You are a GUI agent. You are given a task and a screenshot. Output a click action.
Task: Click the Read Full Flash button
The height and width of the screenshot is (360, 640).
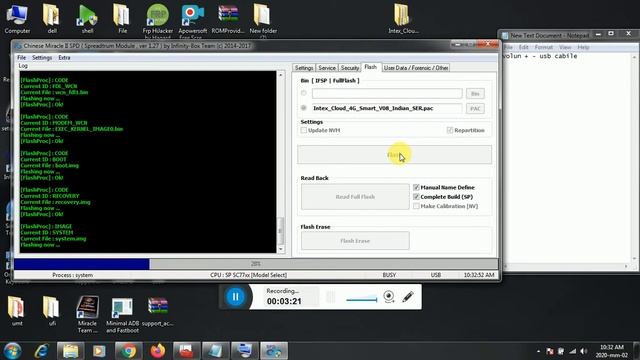pyautogui.click(x=355, y=197)
